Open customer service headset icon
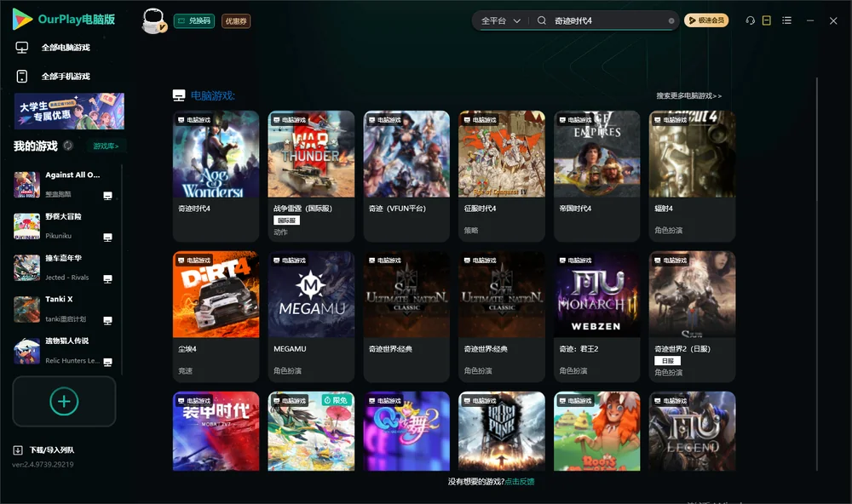 tap(751, 20)
